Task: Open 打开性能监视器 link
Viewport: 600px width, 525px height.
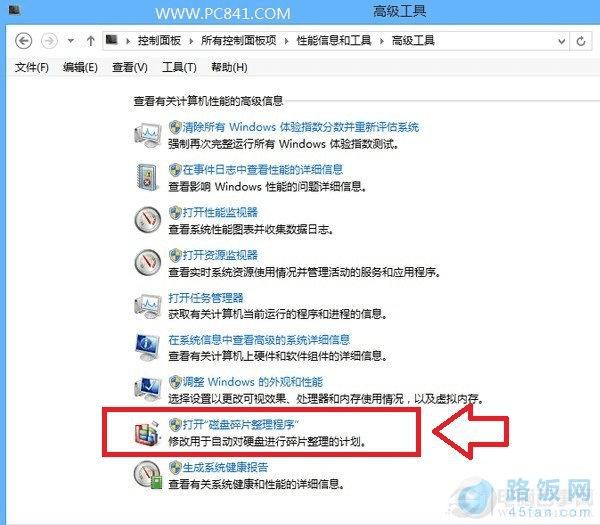Action: point(220,212)
